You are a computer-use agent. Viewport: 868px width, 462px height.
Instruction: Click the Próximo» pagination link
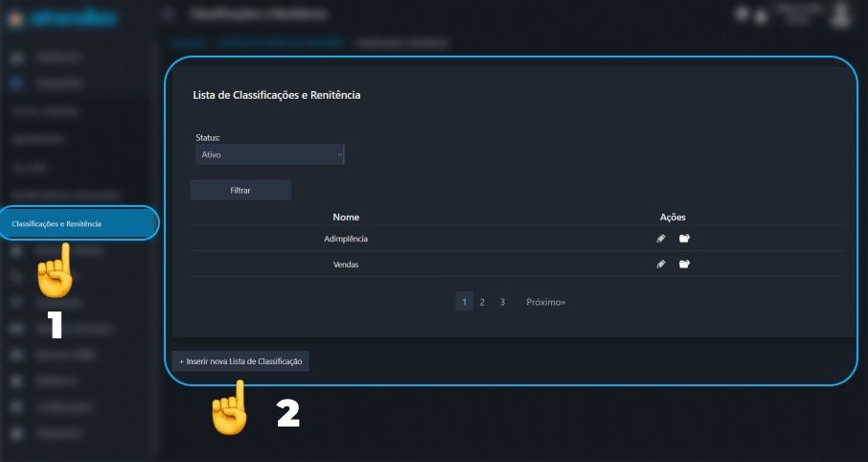tap(546, 302)
